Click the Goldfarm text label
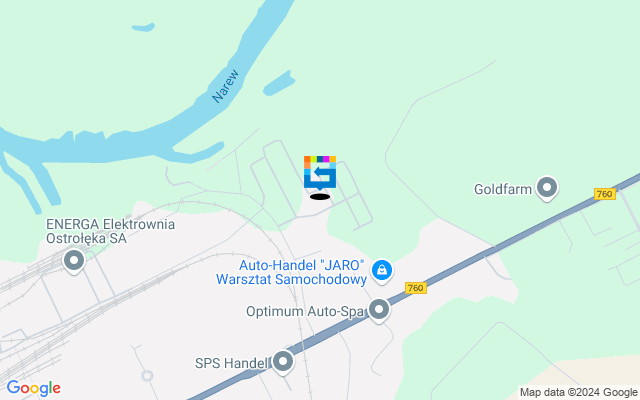 click(503, 189)
